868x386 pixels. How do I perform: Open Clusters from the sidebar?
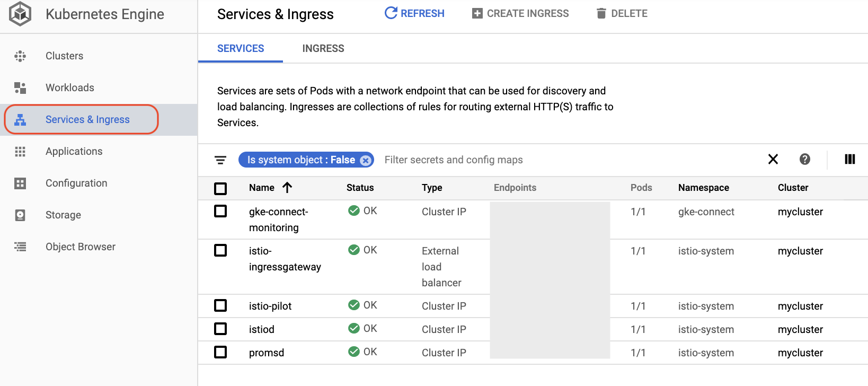(64, 56)
